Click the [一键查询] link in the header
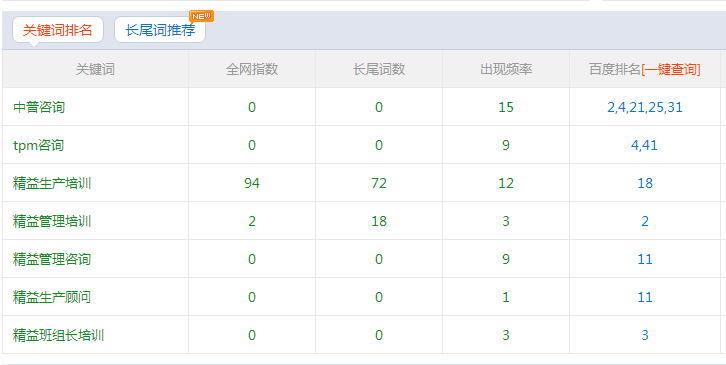Screen dimensions: 726x365 671,69
